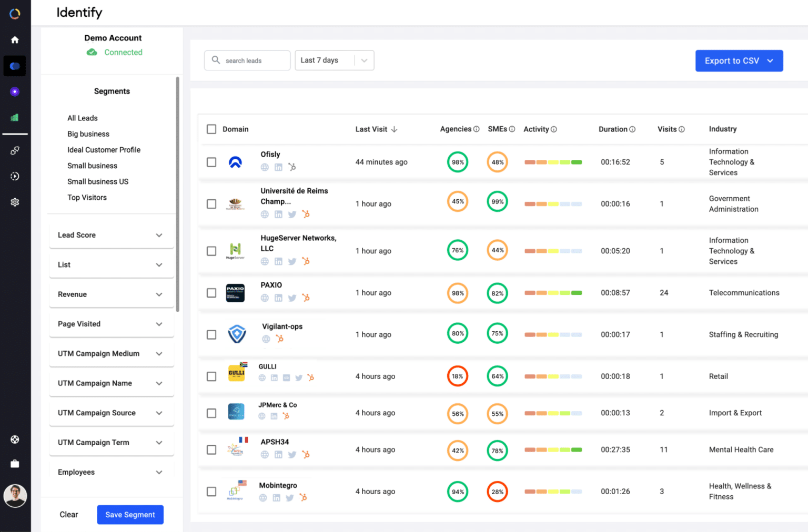Click the LinkedIn icon under Ofisly

tap(278, 167)
